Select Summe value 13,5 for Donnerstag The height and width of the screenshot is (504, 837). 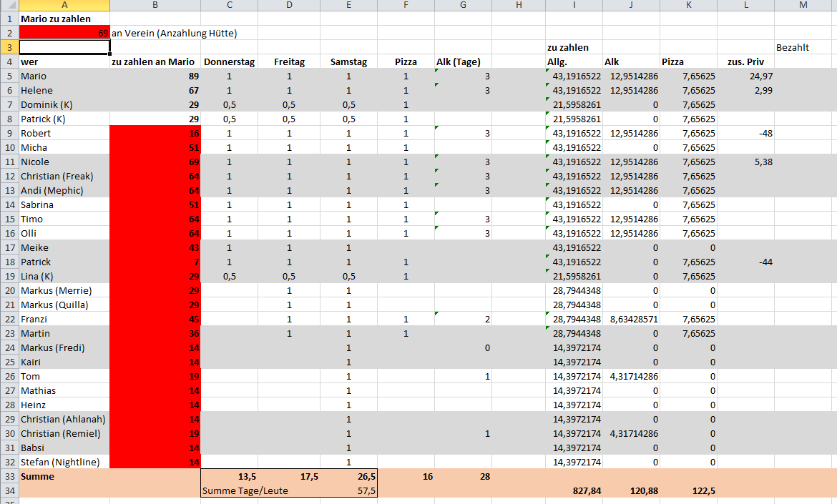point(229,476)
